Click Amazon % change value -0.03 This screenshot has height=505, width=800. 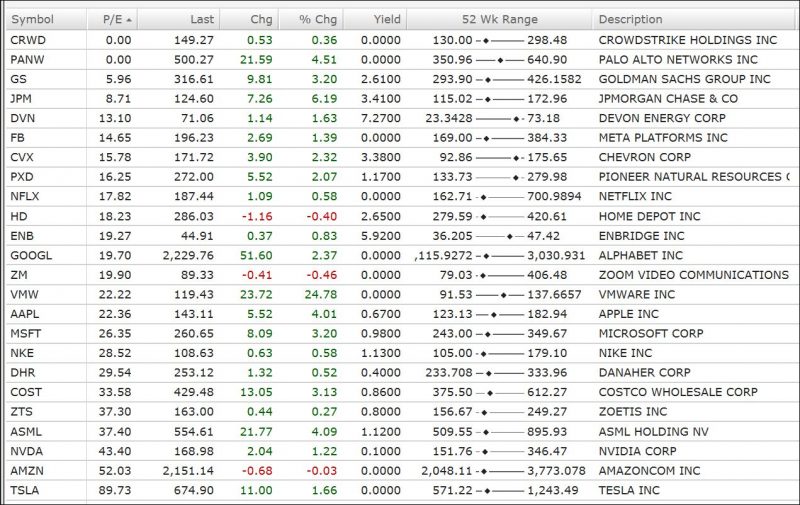pyautogui.click(x=321, y=470)
